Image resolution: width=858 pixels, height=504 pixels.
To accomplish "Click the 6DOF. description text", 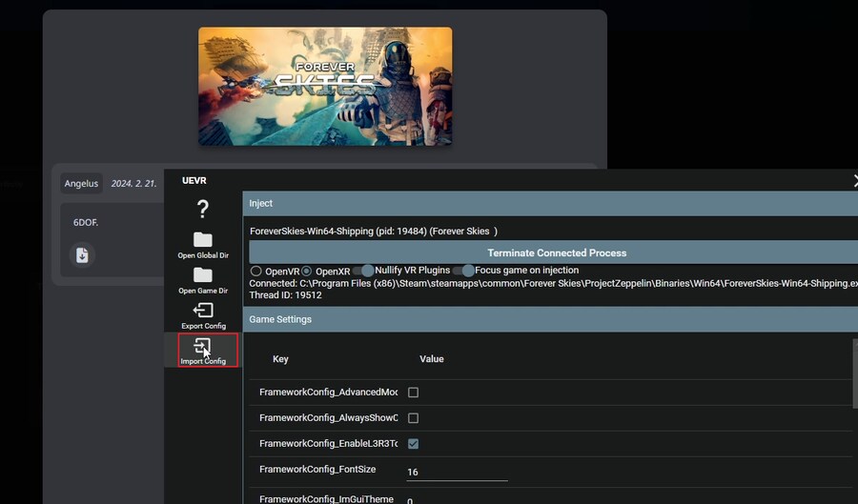I will (86, 223).
